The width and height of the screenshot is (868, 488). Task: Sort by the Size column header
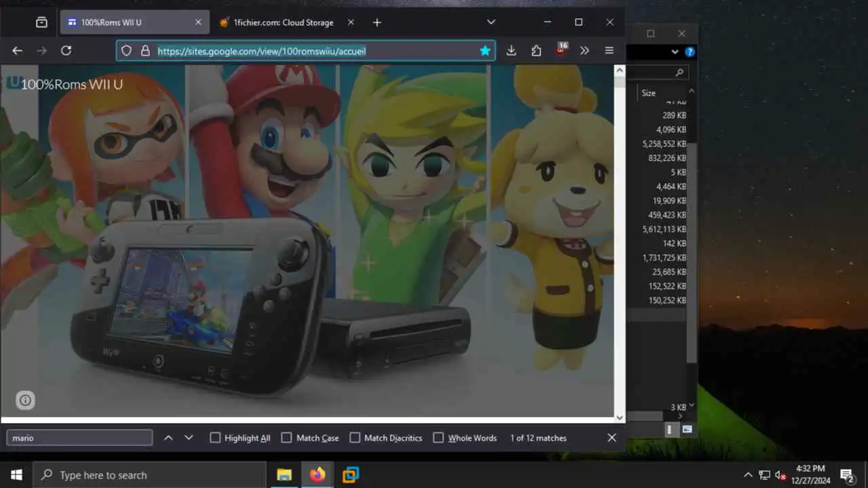tap(649, 93)
